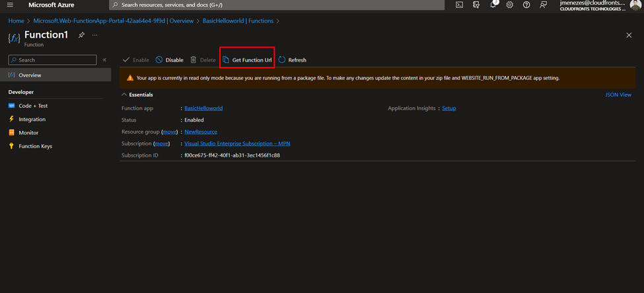Collapse the left sidebar menu

[x=104, y=60]
